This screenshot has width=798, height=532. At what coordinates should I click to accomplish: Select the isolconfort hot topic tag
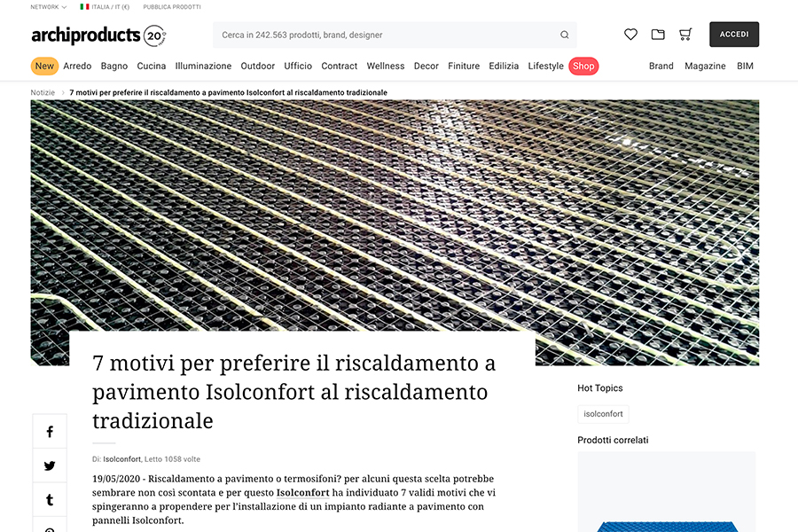pyautogui.click(x=603, y=413)
